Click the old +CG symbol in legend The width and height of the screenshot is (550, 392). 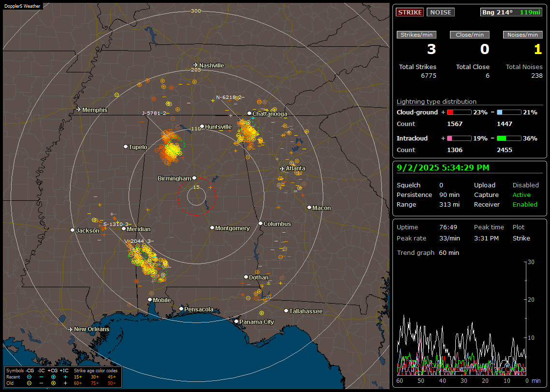coord(53,383)
